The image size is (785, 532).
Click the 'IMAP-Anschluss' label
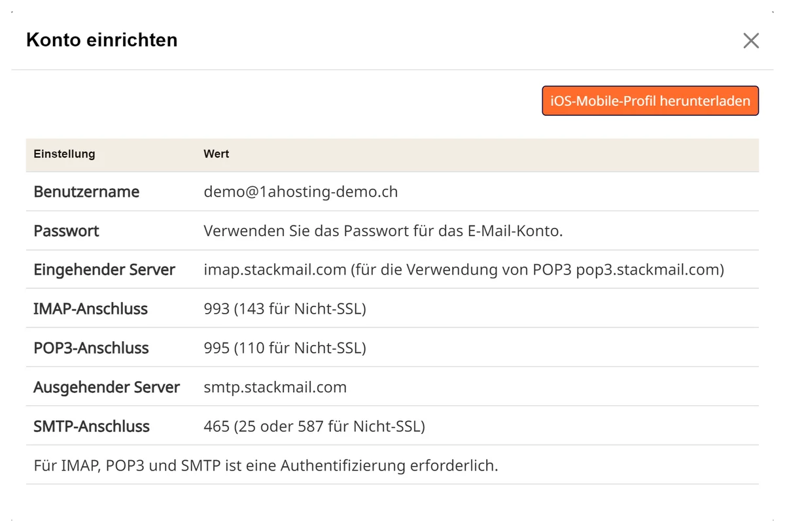90,308
